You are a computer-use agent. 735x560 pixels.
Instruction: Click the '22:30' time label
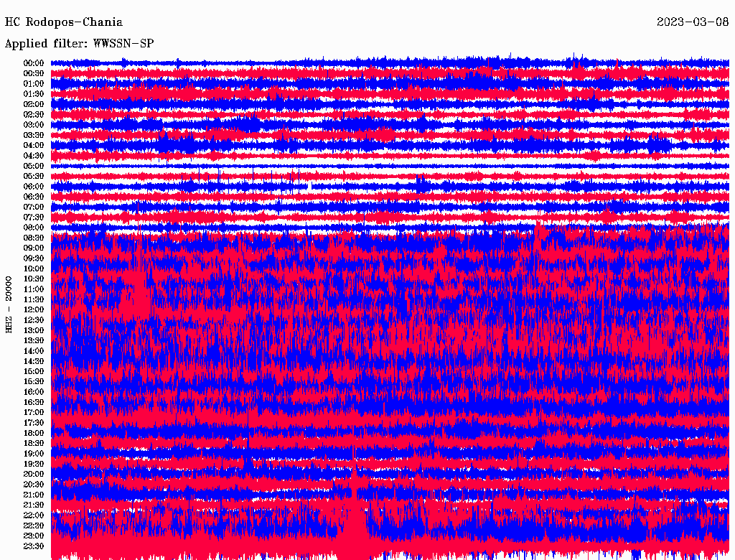tap(34, 526)
